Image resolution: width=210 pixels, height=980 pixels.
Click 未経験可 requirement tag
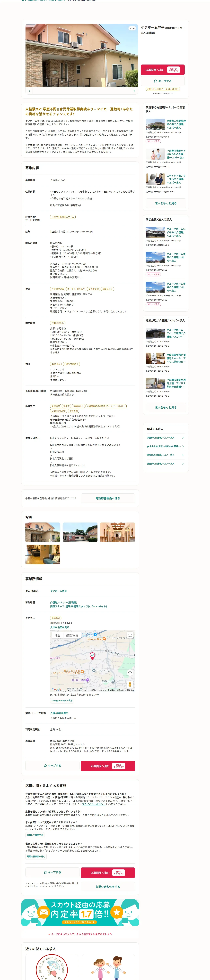(56, 406)
